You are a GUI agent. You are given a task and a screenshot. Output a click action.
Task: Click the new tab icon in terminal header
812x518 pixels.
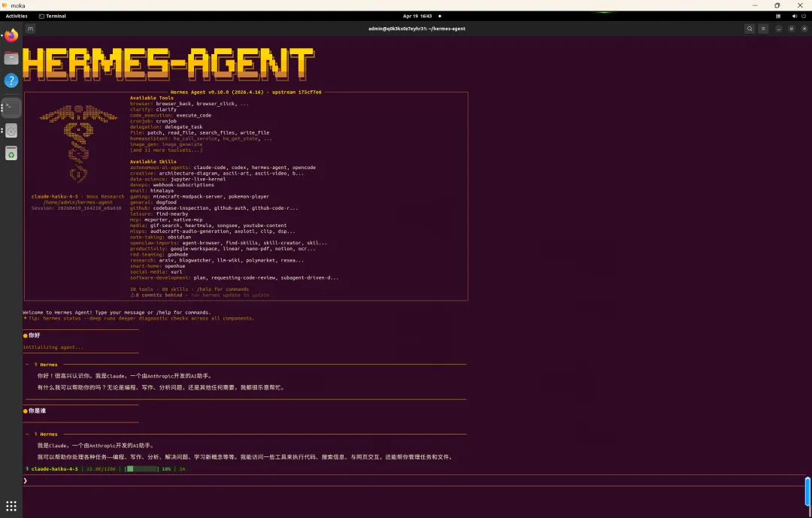31,29
